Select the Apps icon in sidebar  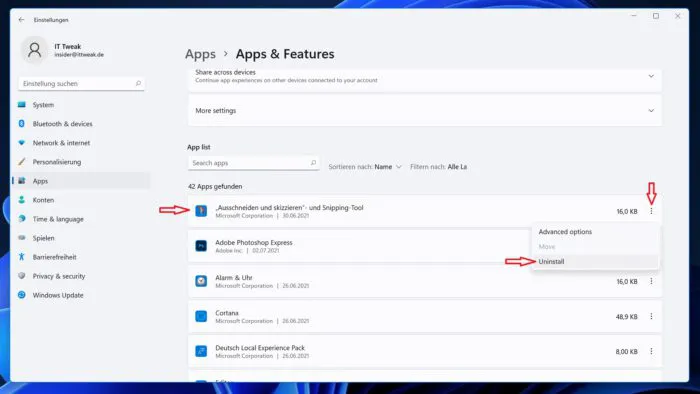pyautogui.click(x=21, y=181)
